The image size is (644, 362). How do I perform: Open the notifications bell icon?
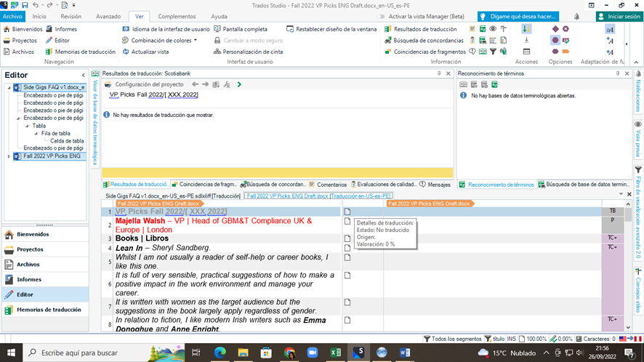[576, 17]
